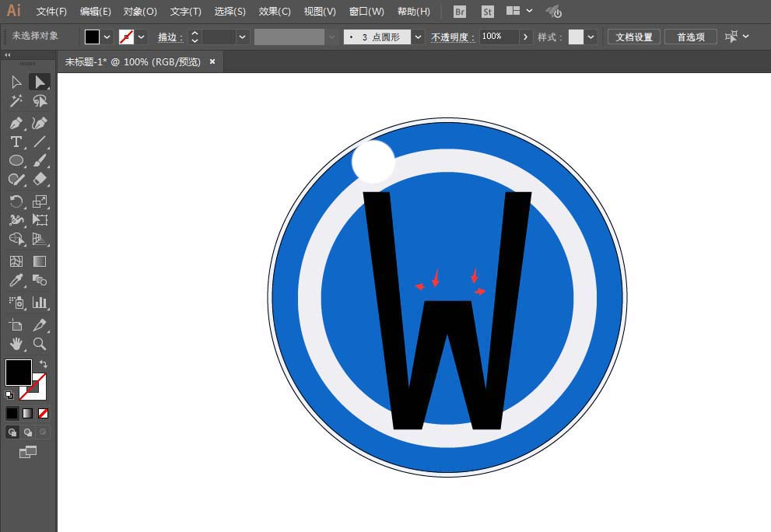
Task: Swap fill and stroke colors
Action: pos(44,364)
